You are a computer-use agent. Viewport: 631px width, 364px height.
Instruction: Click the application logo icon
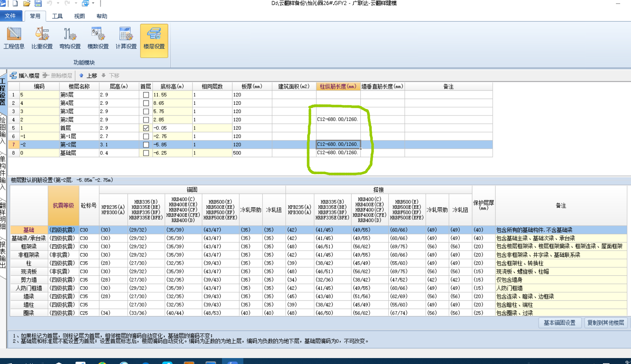[x=2, y=3]
